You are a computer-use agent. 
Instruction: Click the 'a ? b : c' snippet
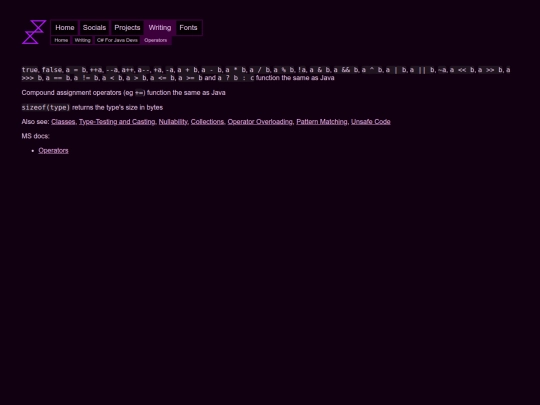(x=236, y=78)
